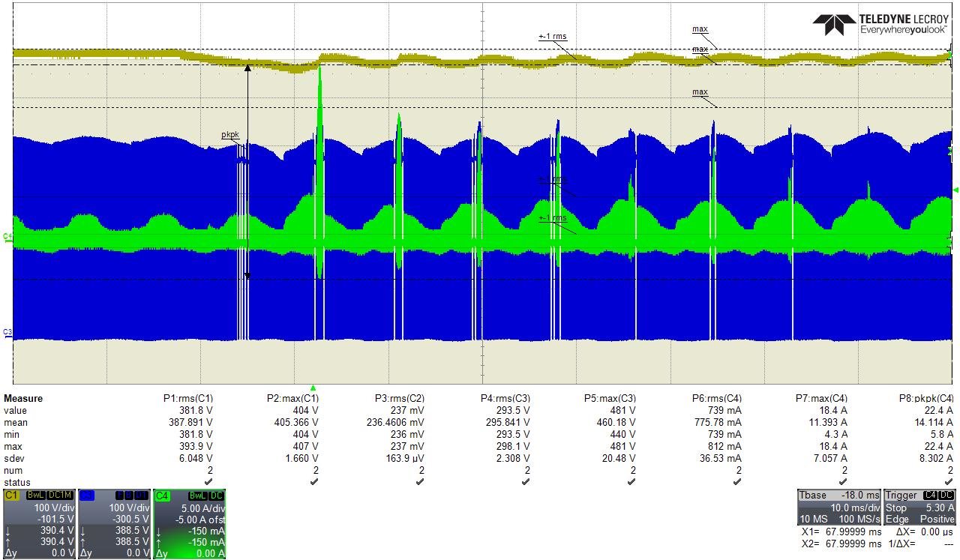Click the mean value 236.4606 mV
960x560 pixels.
pos(394,422)
